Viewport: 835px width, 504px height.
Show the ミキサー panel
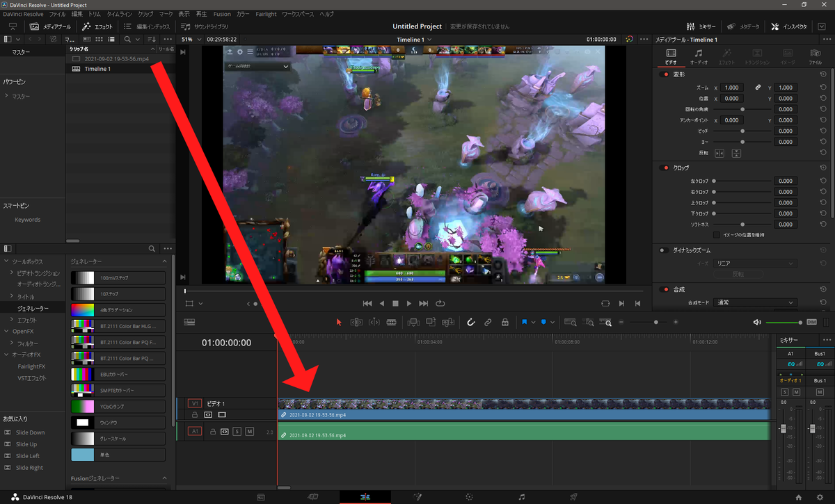pos(701,26)
